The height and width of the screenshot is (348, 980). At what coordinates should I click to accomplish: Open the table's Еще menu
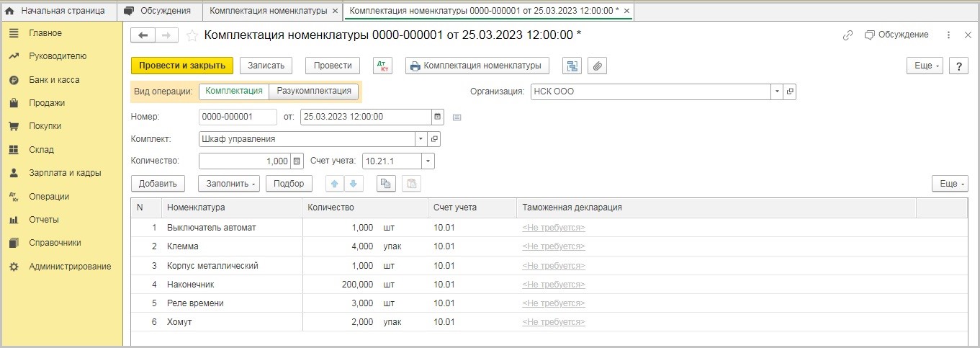[x=950, y=184]
